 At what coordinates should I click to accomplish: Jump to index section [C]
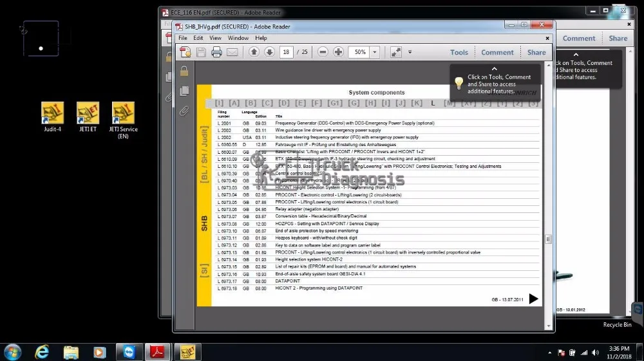[267, 103]
